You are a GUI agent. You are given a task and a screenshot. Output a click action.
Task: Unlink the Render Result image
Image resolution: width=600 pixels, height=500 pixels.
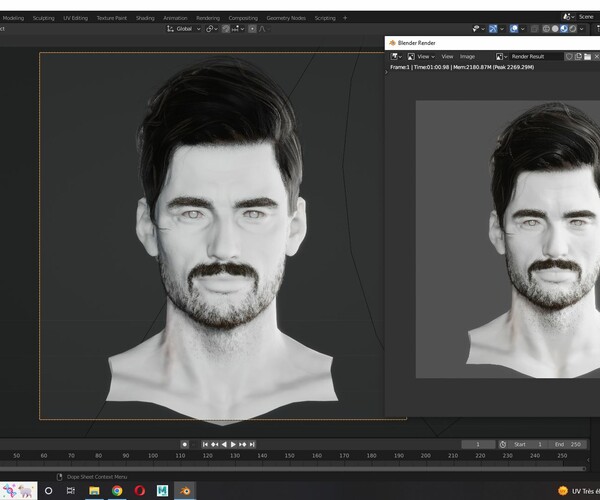596,57
